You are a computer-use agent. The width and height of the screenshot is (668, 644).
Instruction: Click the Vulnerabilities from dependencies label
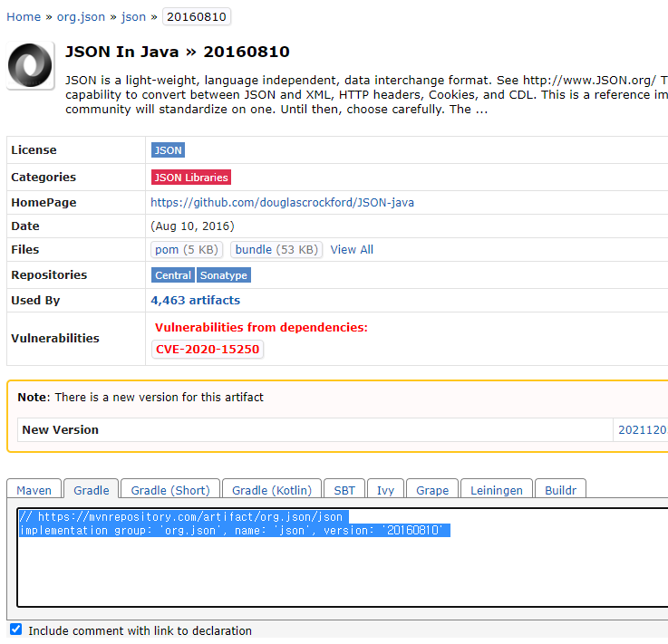pos(261,327)
